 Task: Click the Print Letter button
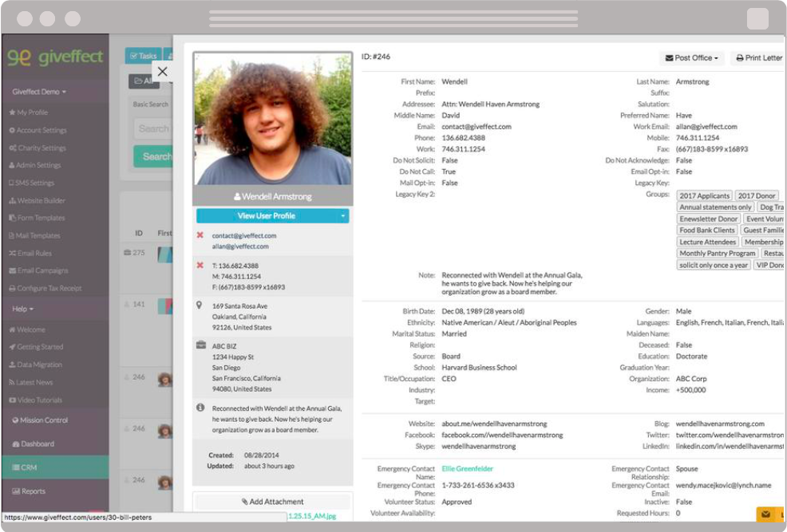[758, 58]
